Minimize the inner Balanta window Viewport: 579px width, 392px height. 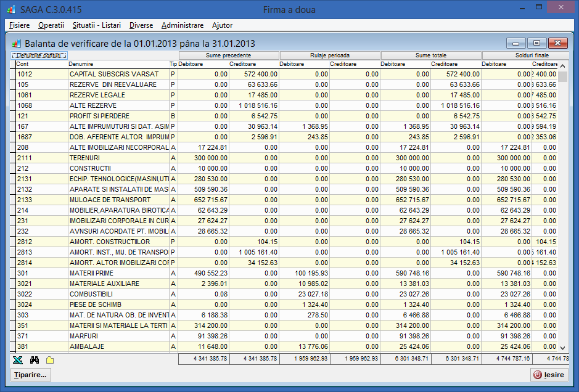(x=516, y=43)
